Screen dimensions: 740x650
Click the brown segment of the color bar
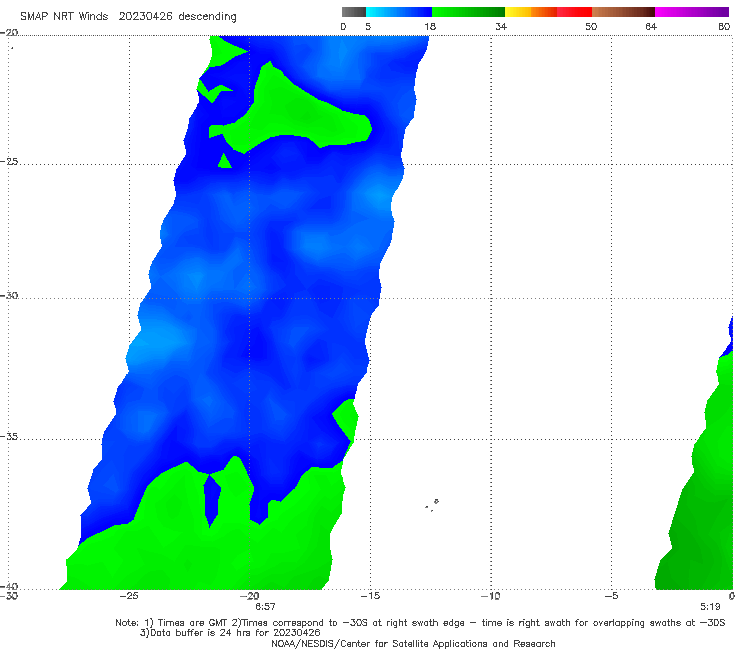623,12
